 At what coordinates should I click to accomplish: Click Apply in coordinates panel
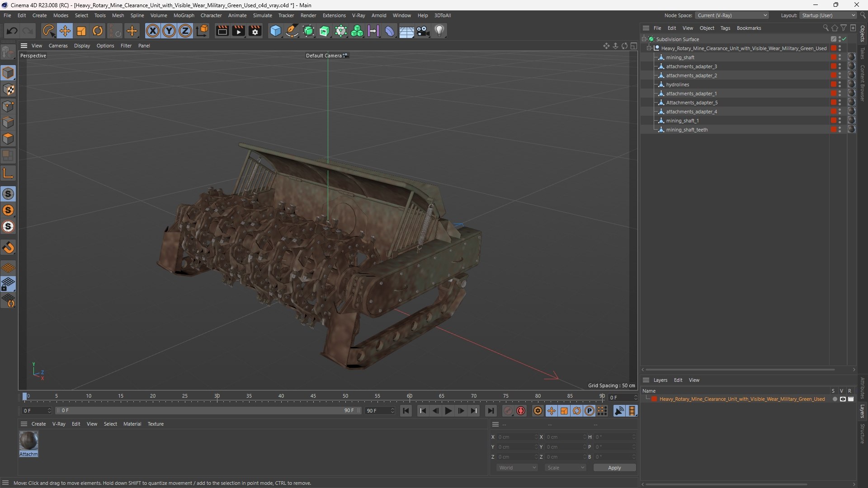coord(614,468)
